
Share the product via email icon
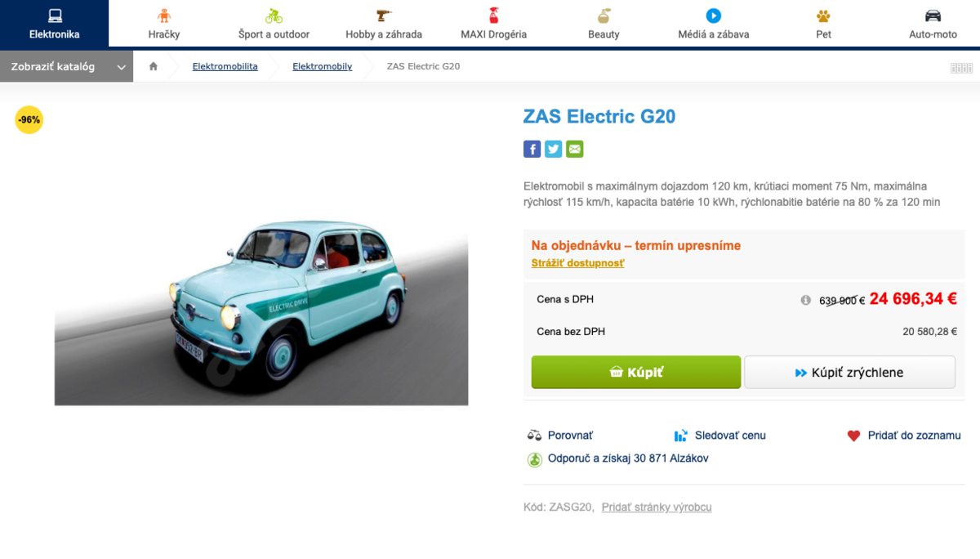click(x=574, y=149)
